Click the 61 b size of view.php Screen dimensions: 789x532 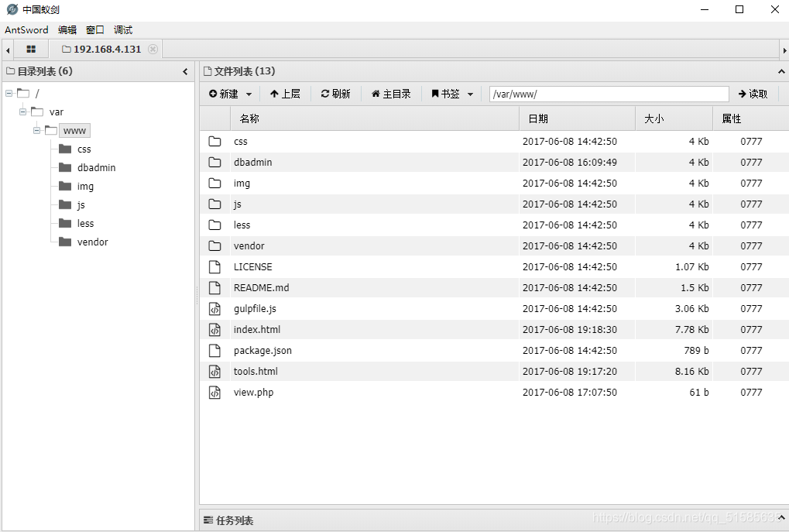pos(699,392)
